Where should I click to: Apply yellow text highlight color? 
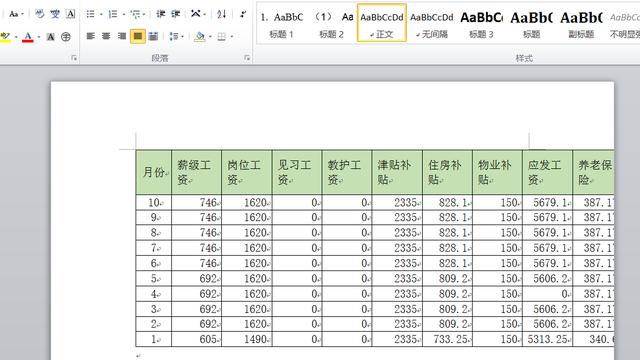pyautogui.click(x=5, y=37)
